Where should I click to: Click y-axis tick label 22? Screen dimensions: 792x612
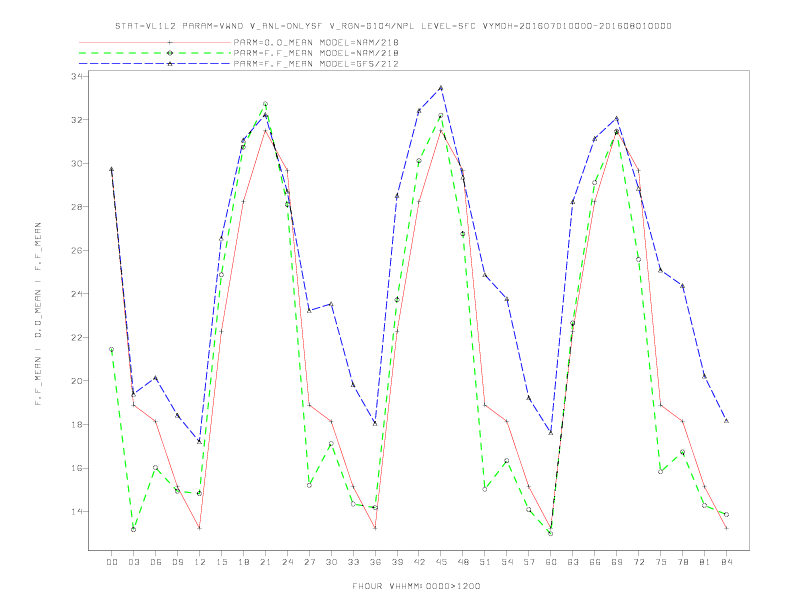[77, 337]
